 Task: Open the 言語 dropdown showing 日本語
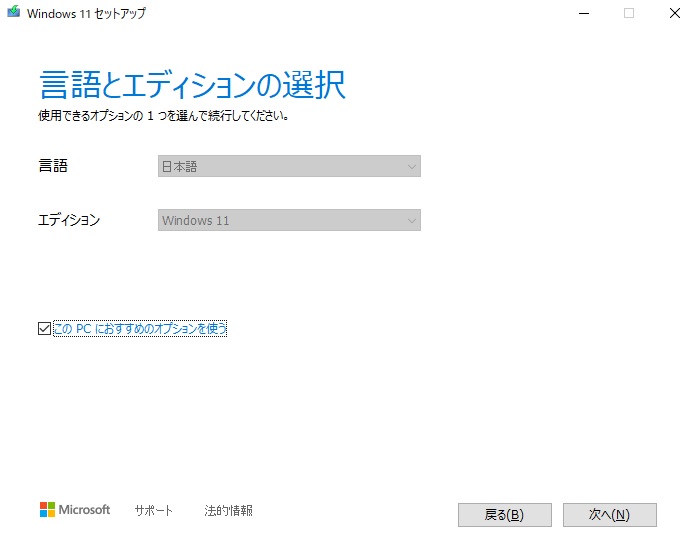coord(289,166)
